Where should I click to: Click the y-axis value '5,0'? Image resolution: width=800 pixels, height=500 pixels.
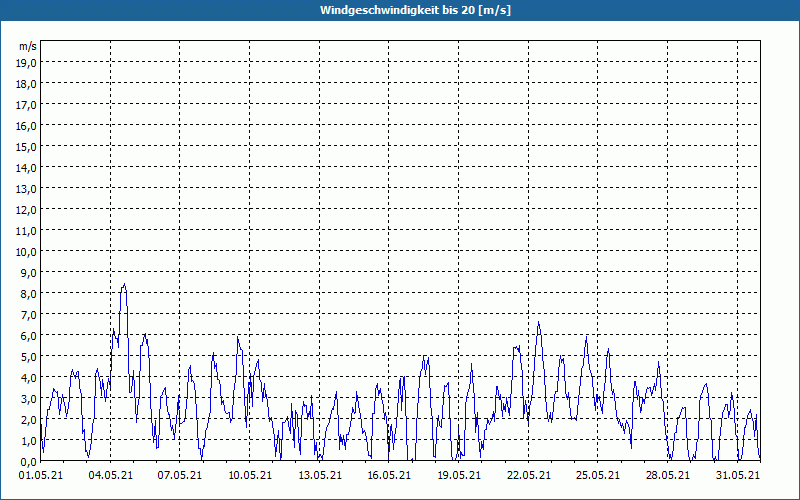30,357
